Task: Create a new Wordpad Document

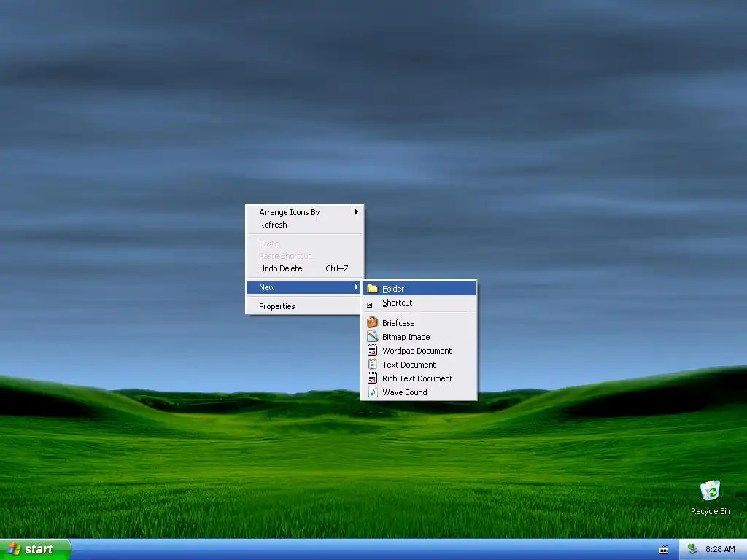Action: pyautogui.click(x=419, y=351)
